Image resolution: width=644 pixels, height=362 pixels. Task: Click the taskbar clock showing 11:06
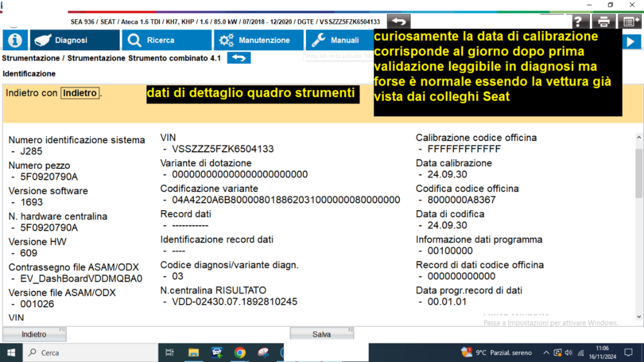coord(603,352)
